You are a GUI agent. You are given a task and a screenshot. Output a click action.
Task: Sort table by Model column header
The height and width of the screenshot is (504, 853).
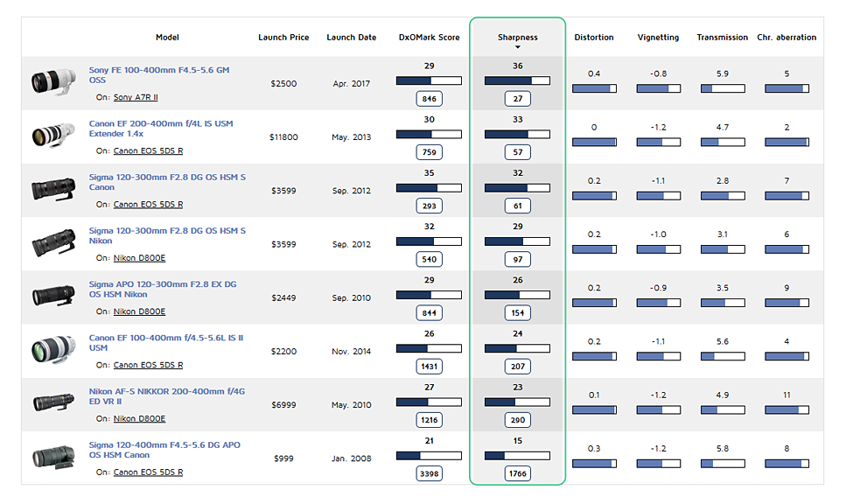click(167, 38)
